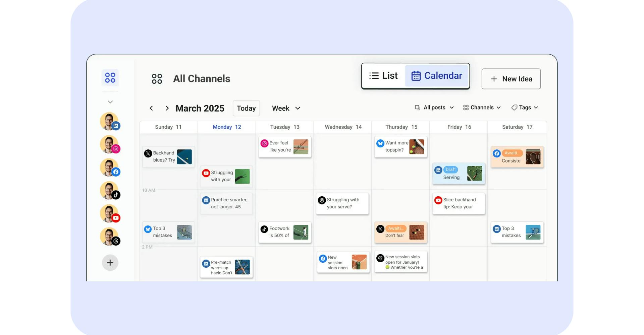Click the LinkedIn icon on the Serving post
The image size is (644, 335).
tap(438, 170)
